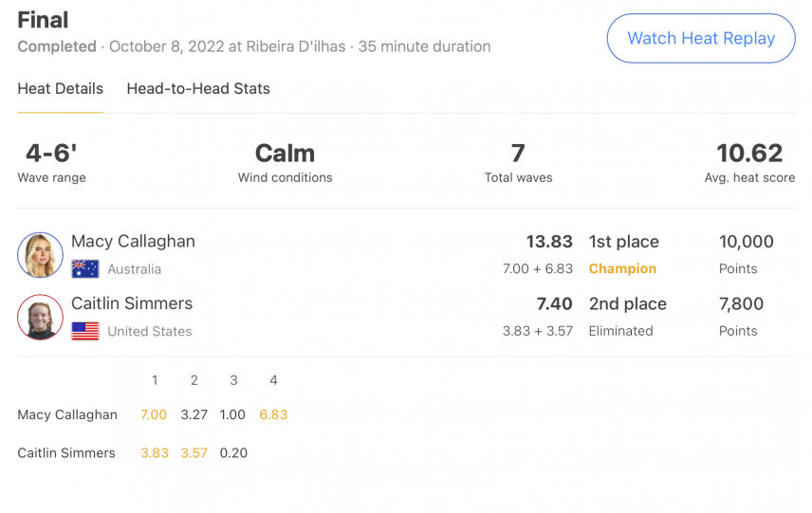Open Caitlin Simmers athlete name link

click(x=132, y=303)
